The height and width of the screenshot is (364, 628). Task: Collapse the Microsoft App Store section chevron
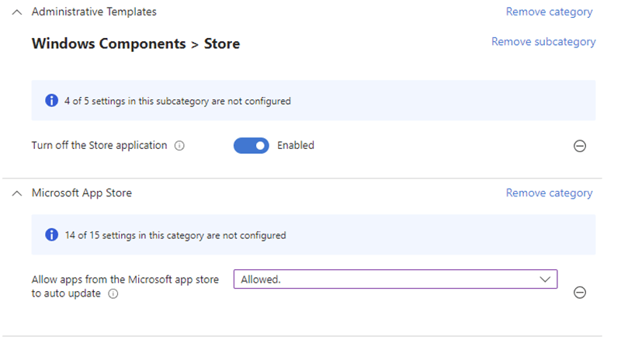pos(17,194)
